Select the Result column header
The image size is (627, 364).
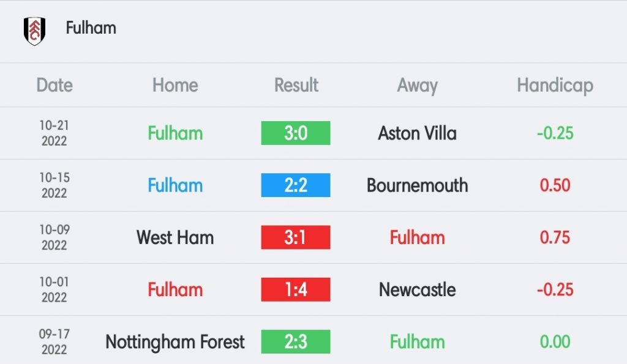(296, 85)
